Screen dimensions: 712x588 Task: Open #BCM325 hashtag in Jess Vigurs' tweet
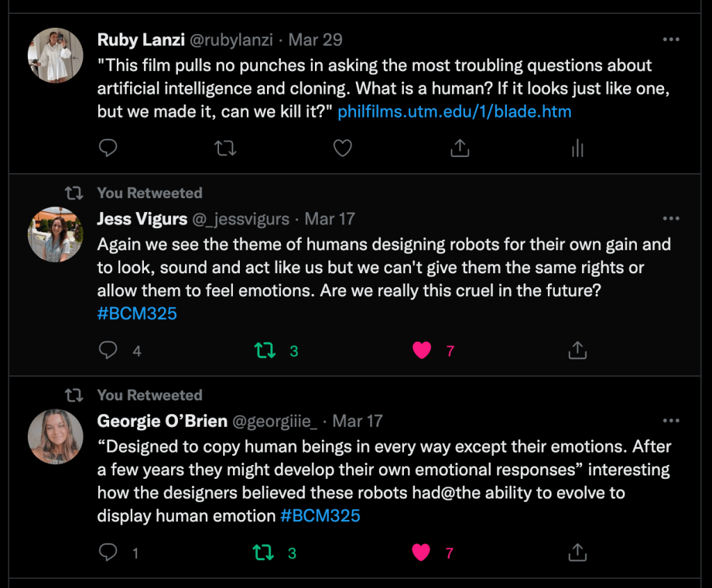point(137,313)
